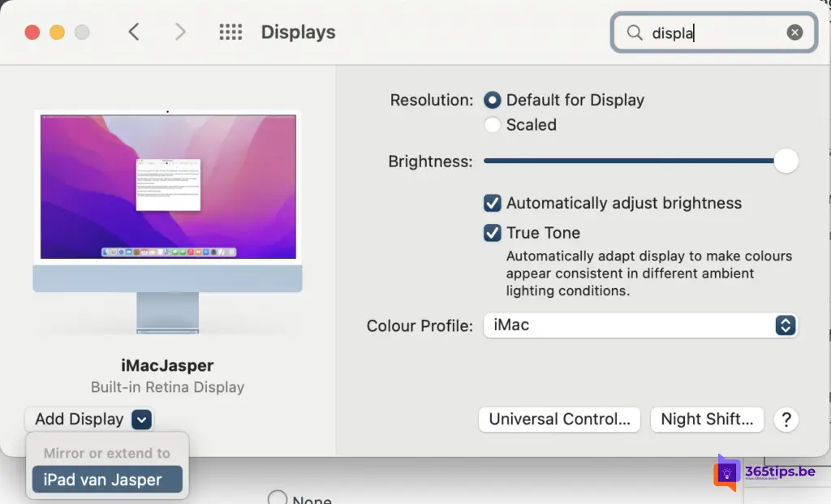Select Default for Display resolution

tap(493, 100)
